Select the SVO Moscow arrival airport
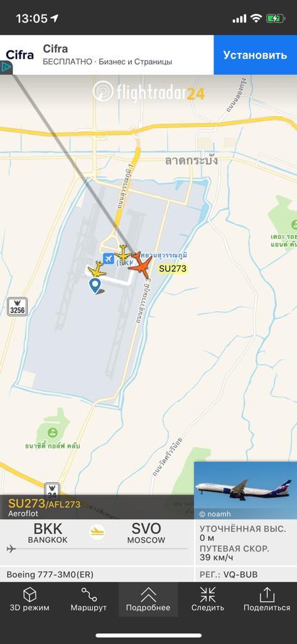The image size is (297, 644). coord(146,533)
